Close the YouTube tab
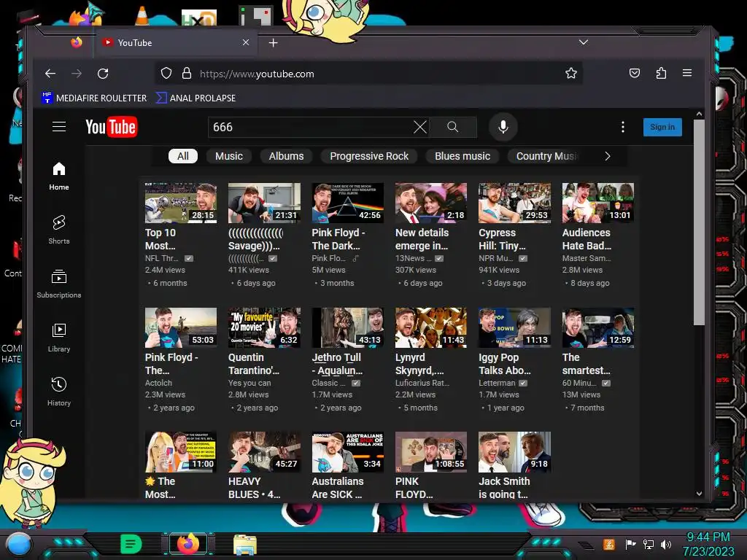This screenshot has width=747, height=560. [x=246, y=42]
